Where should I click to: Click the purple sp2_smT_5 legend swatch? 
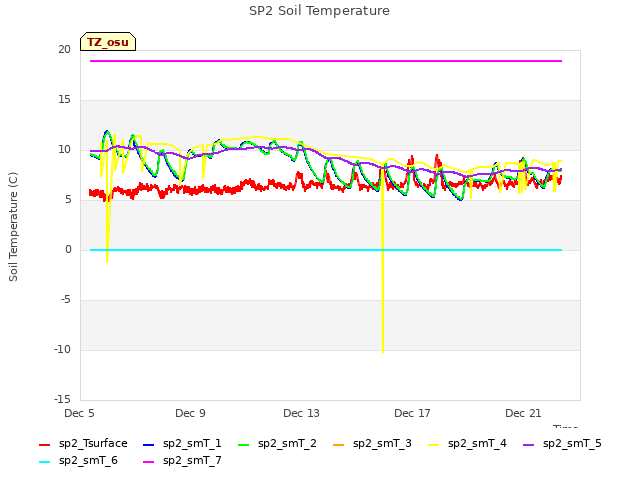click(x=529, y=444)
